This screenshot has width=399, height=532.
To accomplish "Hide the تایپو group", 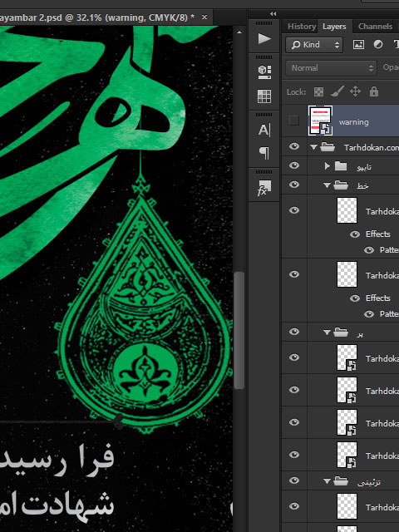I will (294, 165).
